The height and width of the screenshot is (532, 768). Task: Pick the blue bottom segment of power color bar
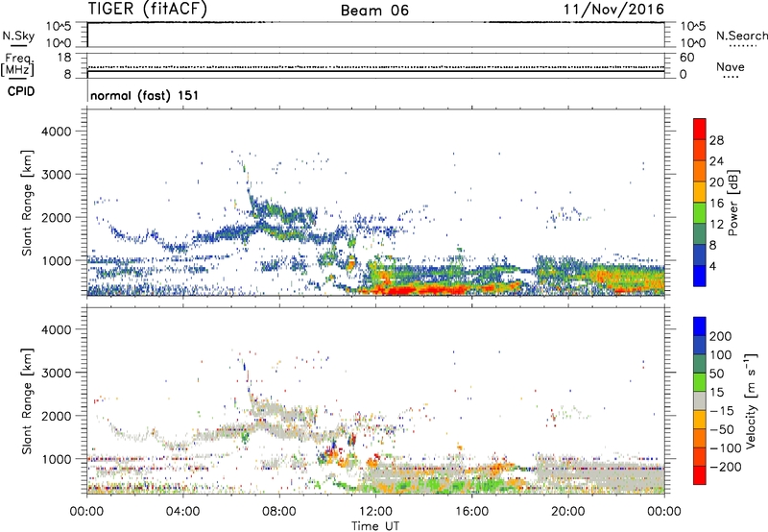[700, 276]
